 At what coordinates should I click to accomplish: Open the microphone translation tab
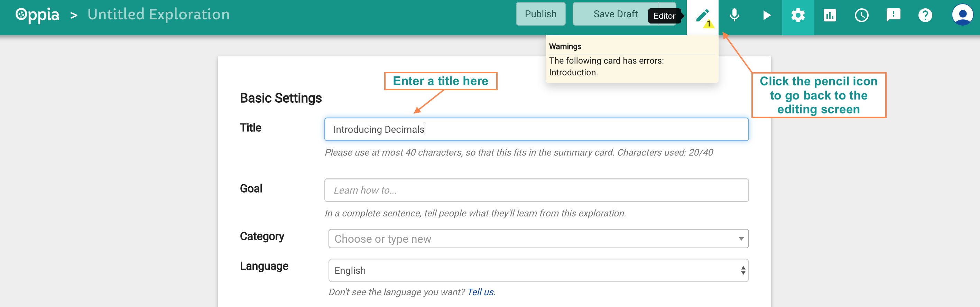[x=734, y=16]
